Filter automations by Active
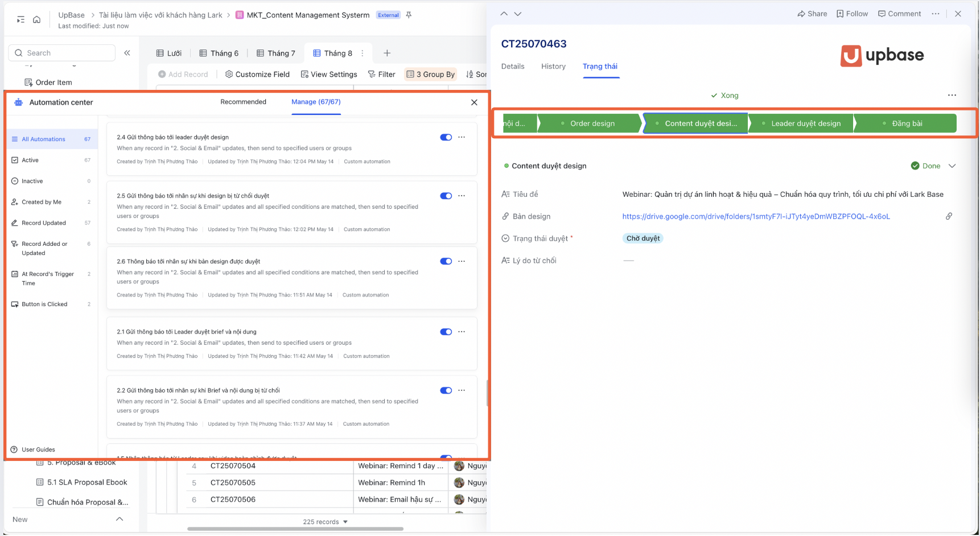This screenshot has width=980, height=536. pyautogui.click(x=51, y=160)
